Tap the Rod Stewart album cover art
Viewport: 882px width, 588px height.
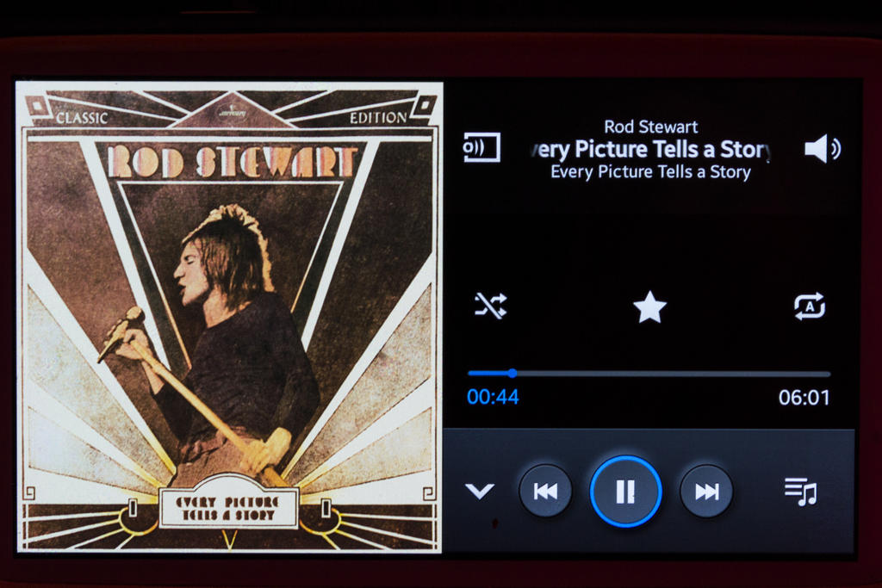coord(229,318)
